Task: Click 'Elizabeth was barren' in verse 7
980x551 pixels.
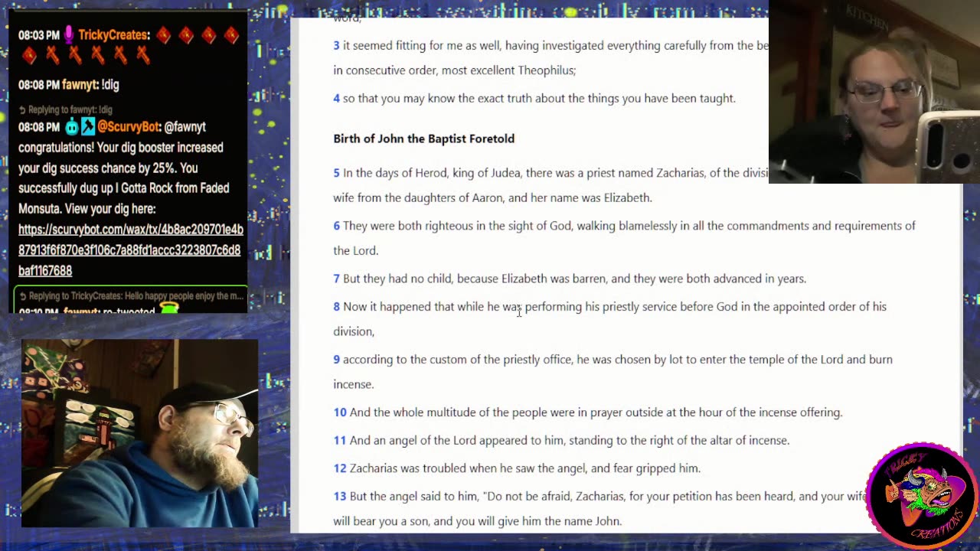Action: tap(554, 279)
